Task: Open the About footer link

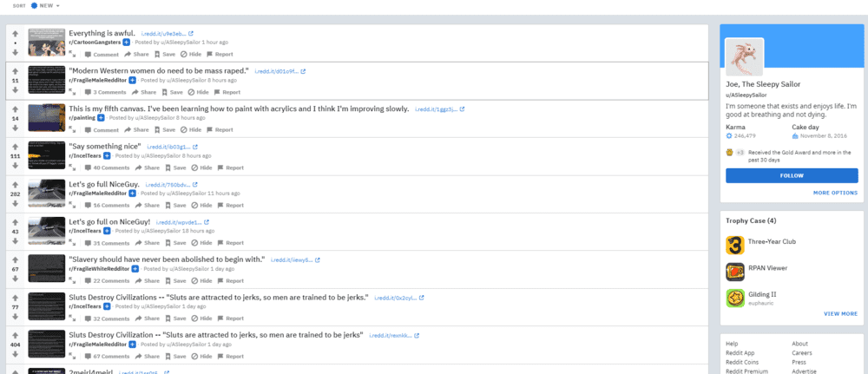Action: [800, 344]
